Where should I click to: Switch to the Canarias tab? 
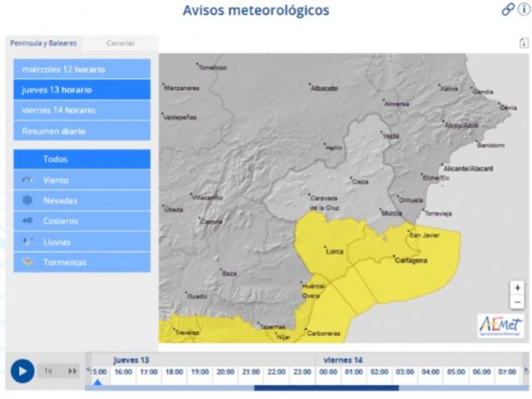(x=121, y=43)
